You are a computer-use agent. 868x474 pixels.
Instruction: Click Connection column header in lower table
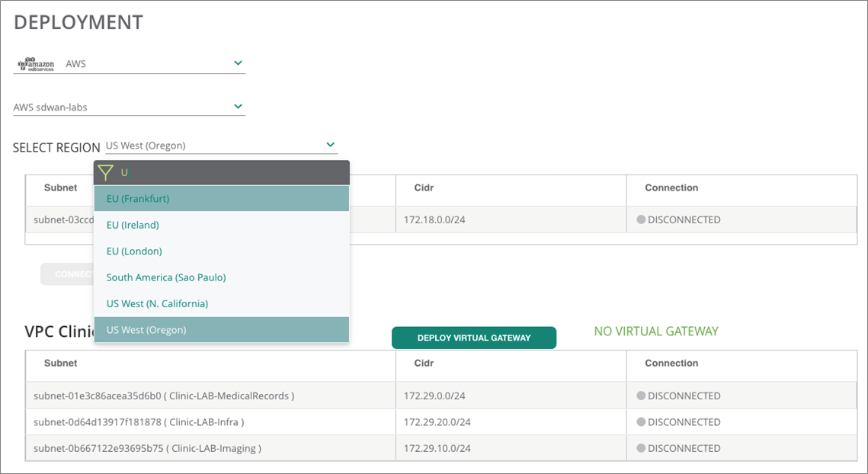click(671, 364)
